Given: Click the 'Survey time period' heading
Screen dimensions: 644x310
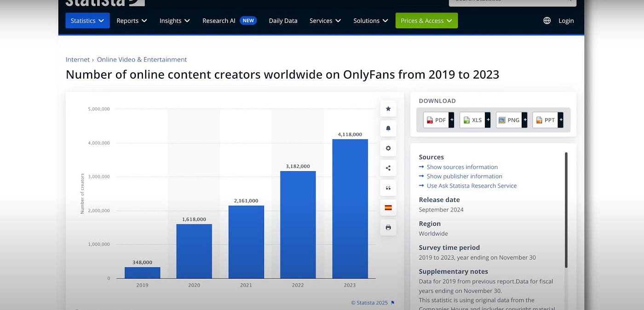Looking at the screenshot, I should [449, 247].
